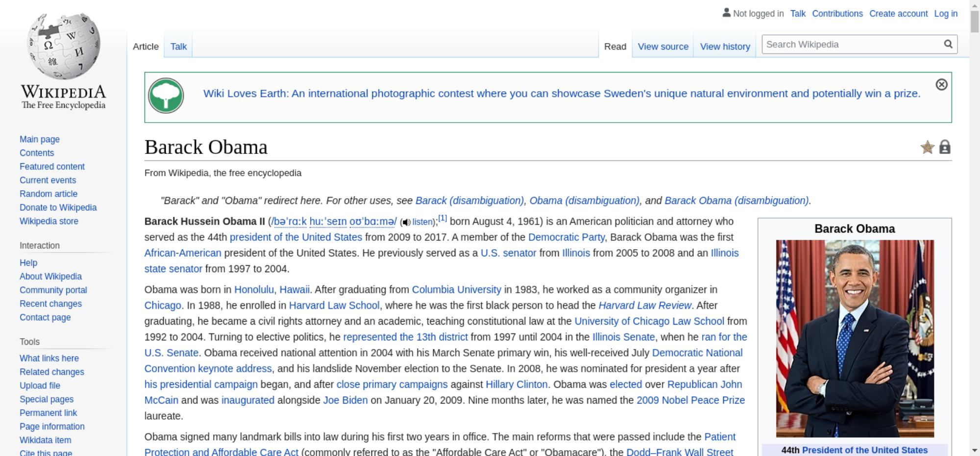
Task: Click the Wikipedia globe logo
Action: [64, 46]
